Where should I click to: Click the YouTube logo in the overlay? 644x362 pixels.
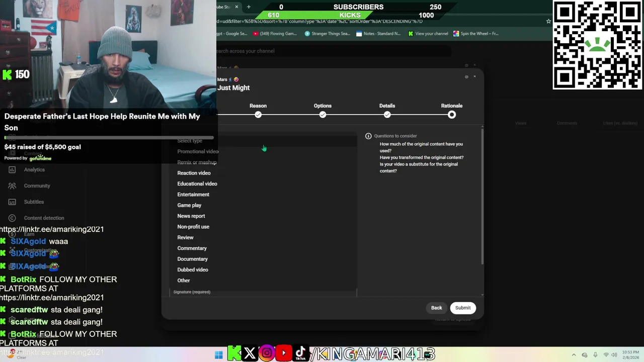coord(284,353)
